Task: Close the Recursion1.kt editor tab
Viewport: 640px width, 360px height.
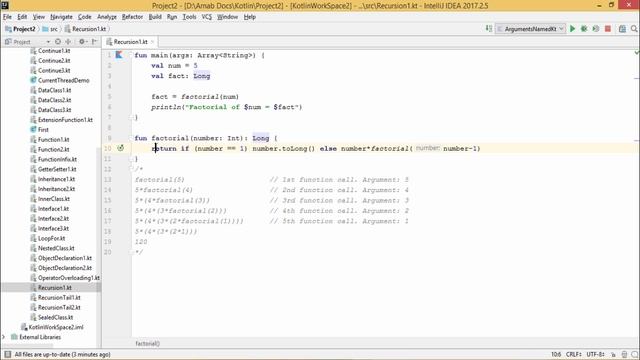Action: (152, 42)
